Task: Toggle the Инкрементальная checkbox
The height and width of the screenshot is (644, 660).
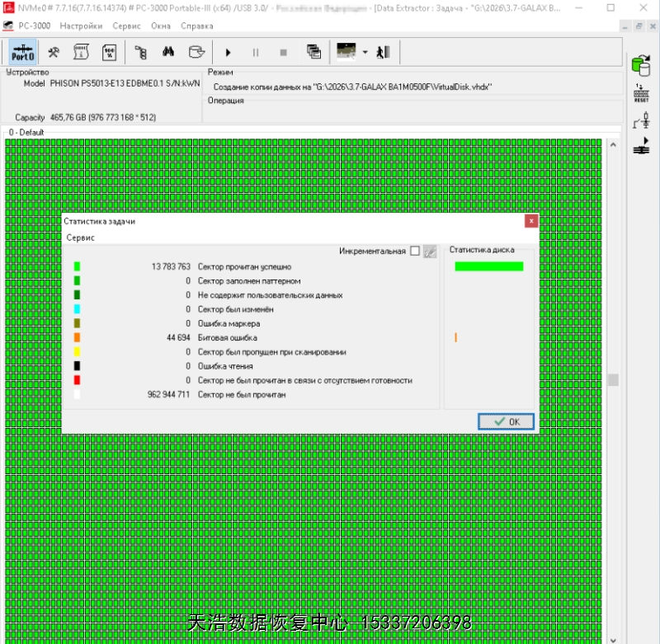Action: (415, 251)
